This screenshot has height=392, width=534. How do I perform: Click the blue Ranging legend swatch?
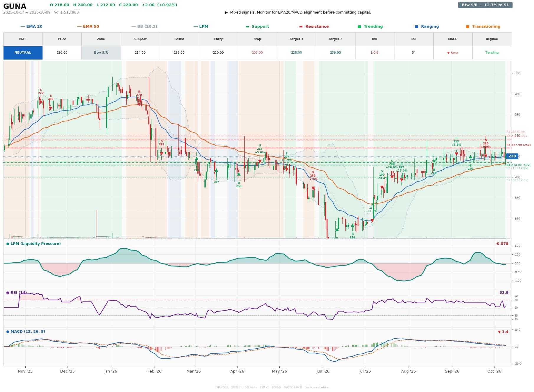(417, 27)
